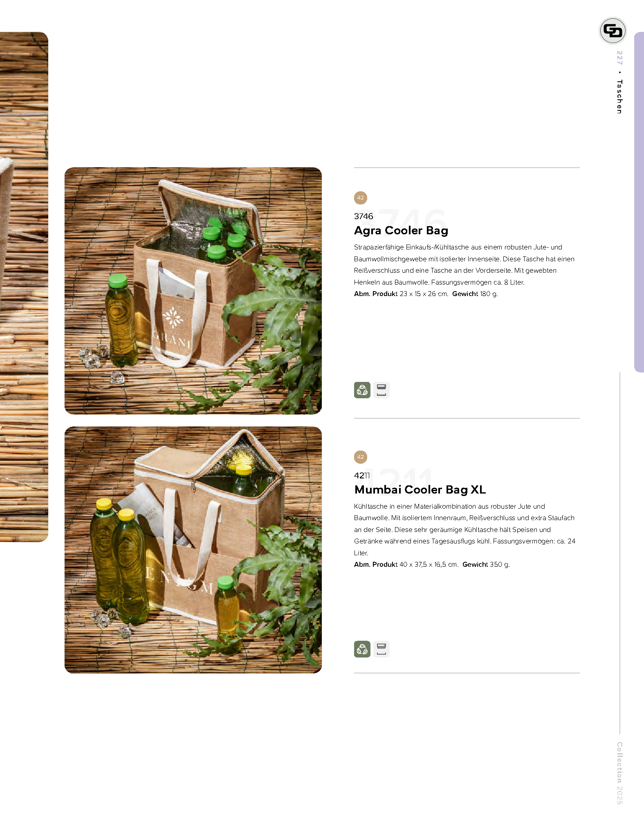The image size is (644, 837).
Task: Click the Mumbai Cooler Bag XL title
Action: click(420, 489)
